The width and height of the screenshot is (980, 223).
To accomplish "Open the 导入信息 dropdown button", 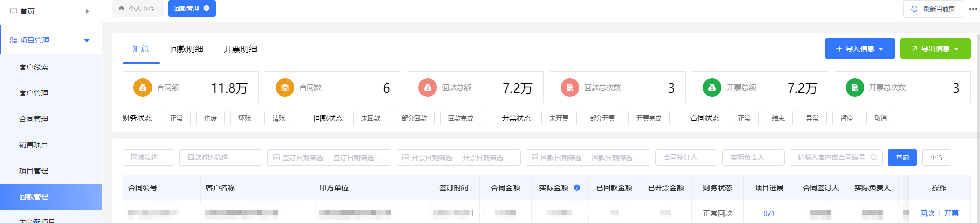I will point(860,49).
